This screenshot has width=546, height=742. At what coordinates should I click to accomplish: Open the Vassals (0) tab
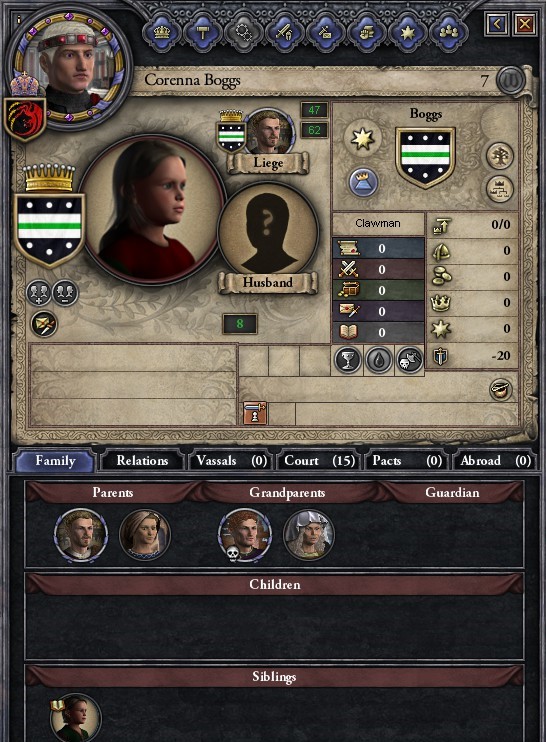coord(231,460)
